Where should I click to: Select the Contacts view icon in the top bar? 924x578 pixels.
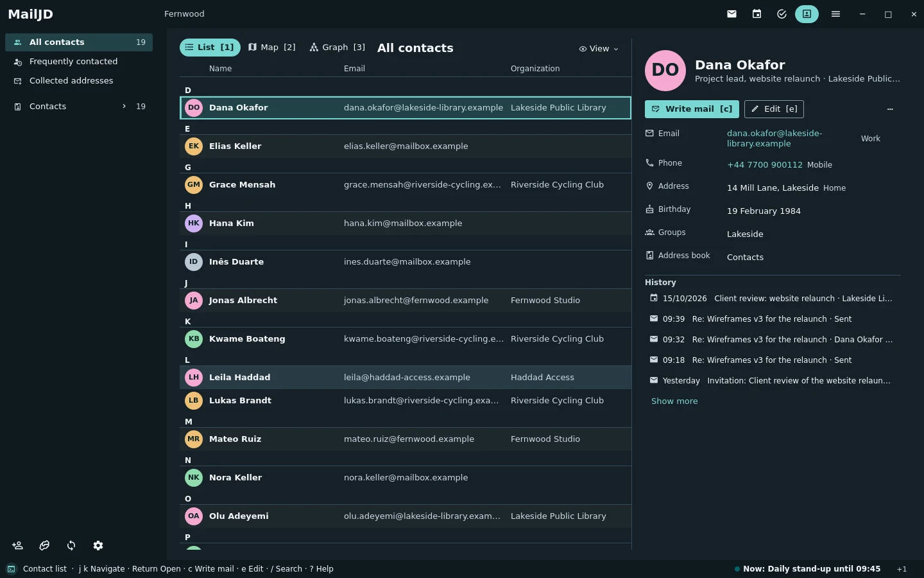807,13
